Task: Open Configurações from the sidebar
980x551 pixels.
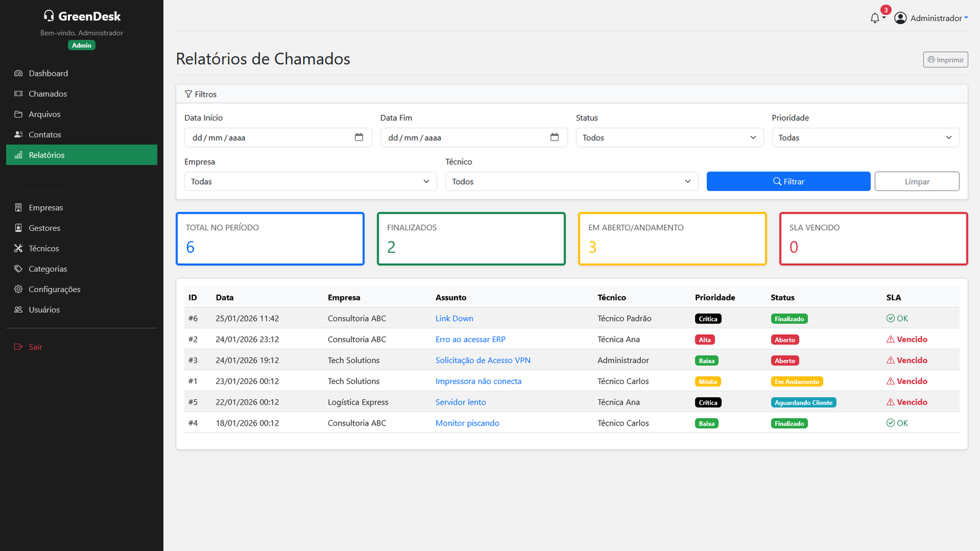Action: tap(55, 288)
